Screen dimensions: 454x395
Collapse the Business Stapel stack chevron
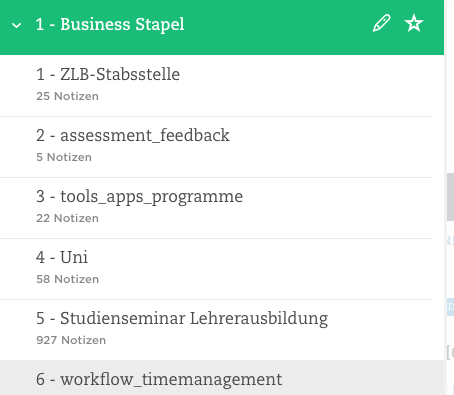pyautogui.click(x=16, y=25)
